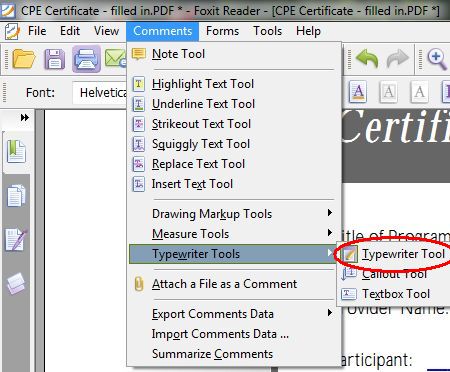Click the Save floppy disk icon
Screen dimensions: 450x372
point(55,59)
